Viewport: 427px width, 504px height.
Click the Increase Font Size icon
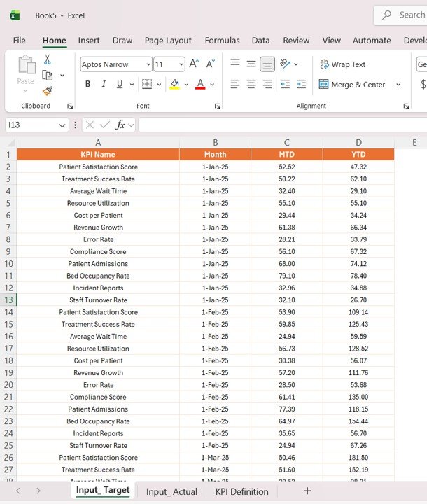pos(194,64)
